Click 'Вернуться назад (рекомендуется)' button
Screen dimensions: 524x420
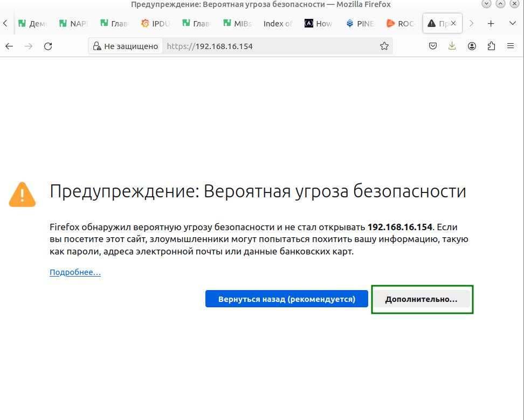click(x=286, y=299)
